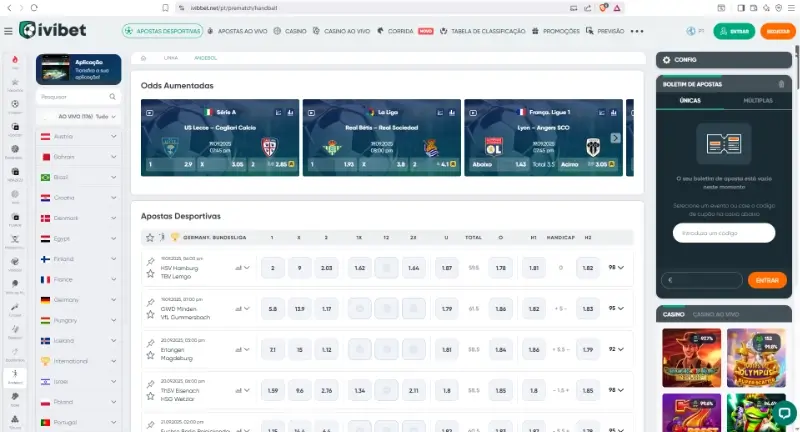Click the home icon in the breadcrumb

(x=145, y=59)
